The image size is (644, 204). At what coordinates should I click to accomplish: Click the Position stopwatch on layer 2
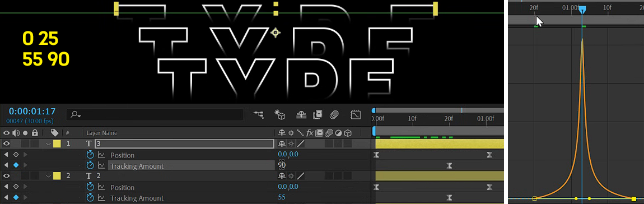tap(90, 187)
